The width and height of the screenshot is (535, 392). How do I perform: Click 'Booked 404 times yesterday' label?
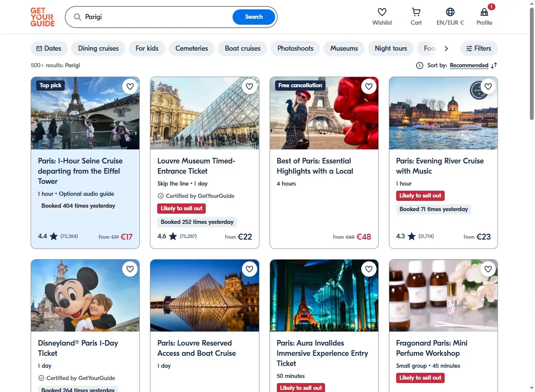pyautogui.click(x=78, y=206)
